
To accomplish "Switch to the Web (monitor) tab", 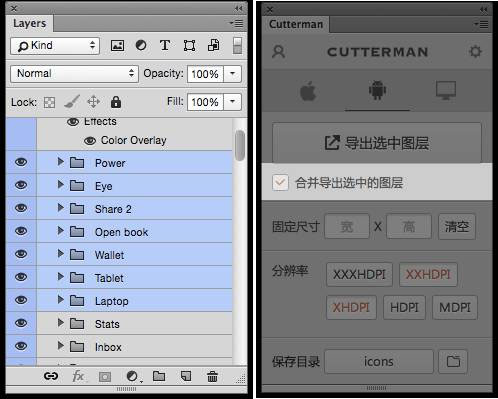I will (446, 90).
